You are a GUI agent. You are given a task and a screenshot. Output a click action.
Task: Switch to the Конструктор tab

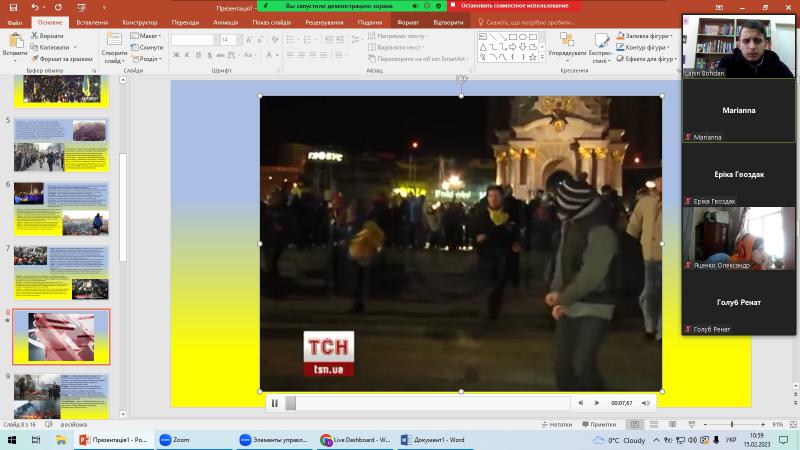tap(140, 22)
